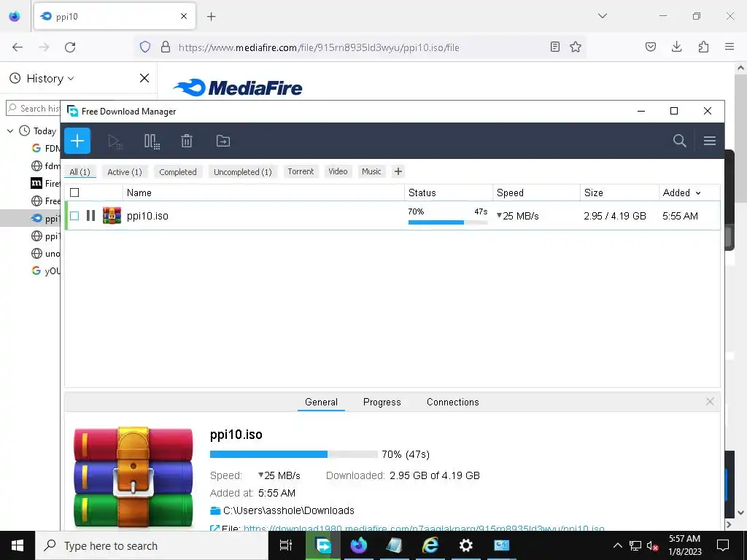Switch to the Connections details tab
Viewport: 747px width, 560px height.
(x=452, y=402)
